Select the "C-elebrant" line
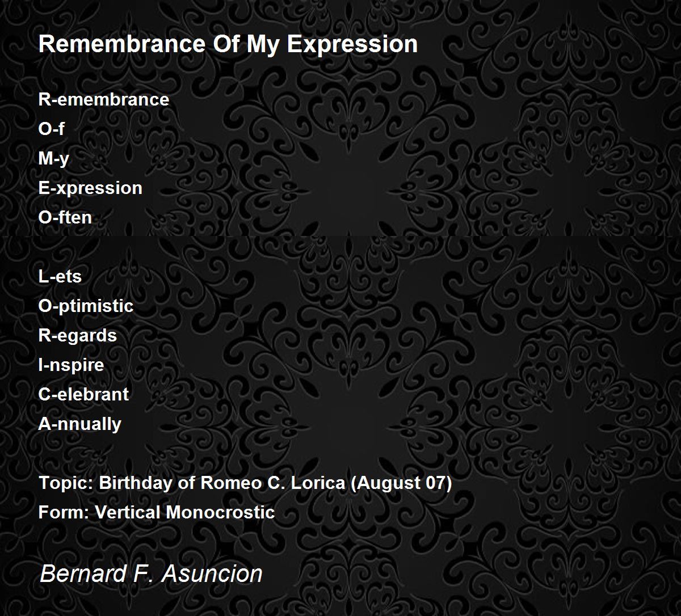The image size is (681, 616). tap(83, 394)
